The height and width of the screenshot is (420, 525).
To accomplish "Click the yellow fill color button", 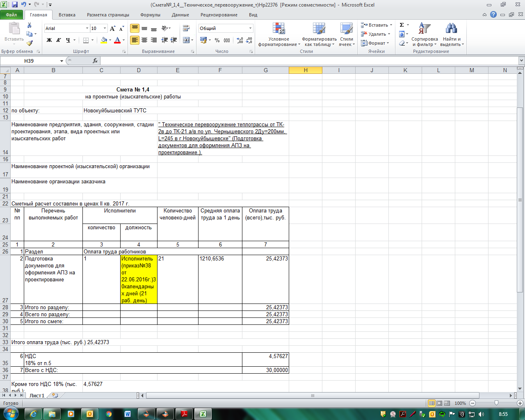I will click(104, 40).
